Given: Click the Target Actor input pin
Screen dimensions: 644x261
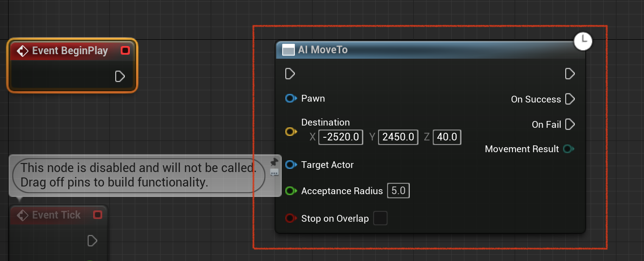Looking at the screenshot, I should [x=291, y=165].
